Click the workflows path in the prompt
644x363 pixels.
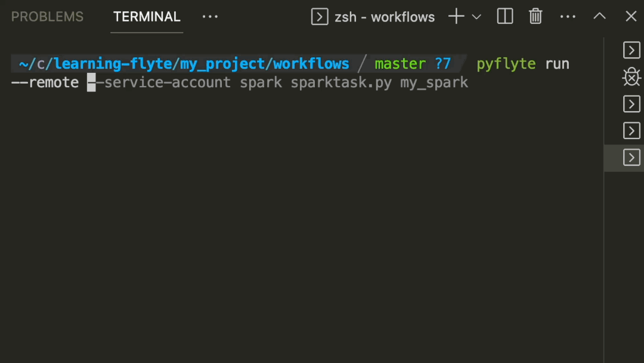pos(311,64)
